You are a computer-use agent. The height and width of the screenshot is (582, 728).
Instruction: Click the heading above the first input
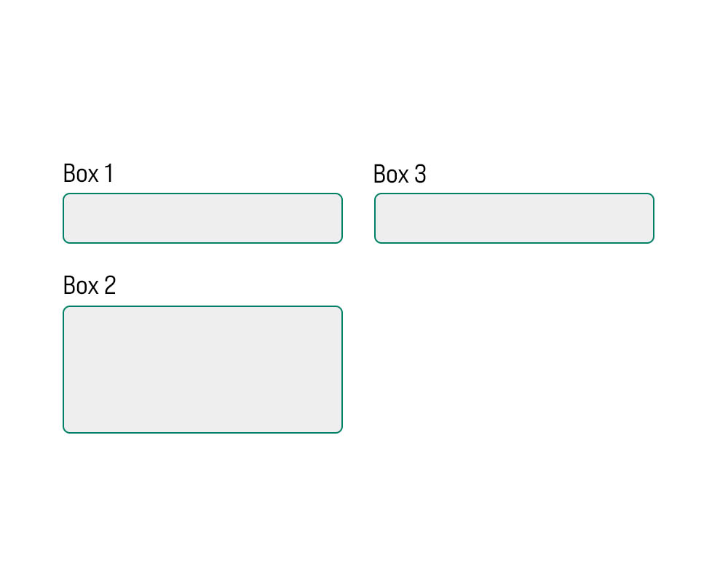(88, 174)
